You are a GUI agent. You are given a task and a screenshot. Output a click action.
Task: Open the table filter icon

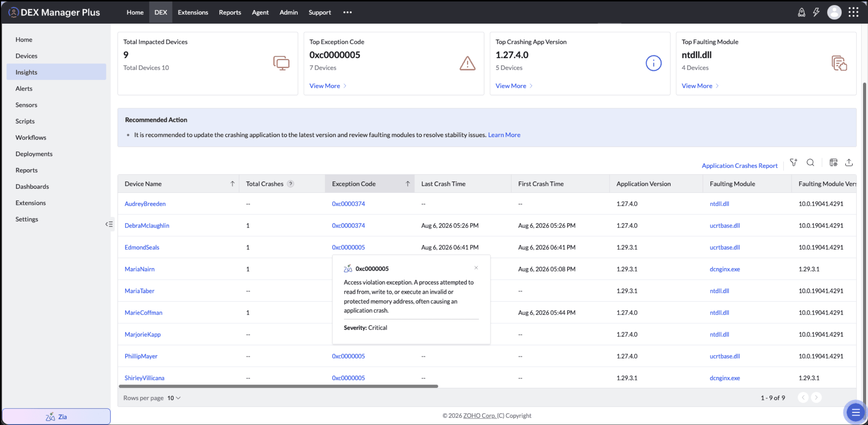794,163
